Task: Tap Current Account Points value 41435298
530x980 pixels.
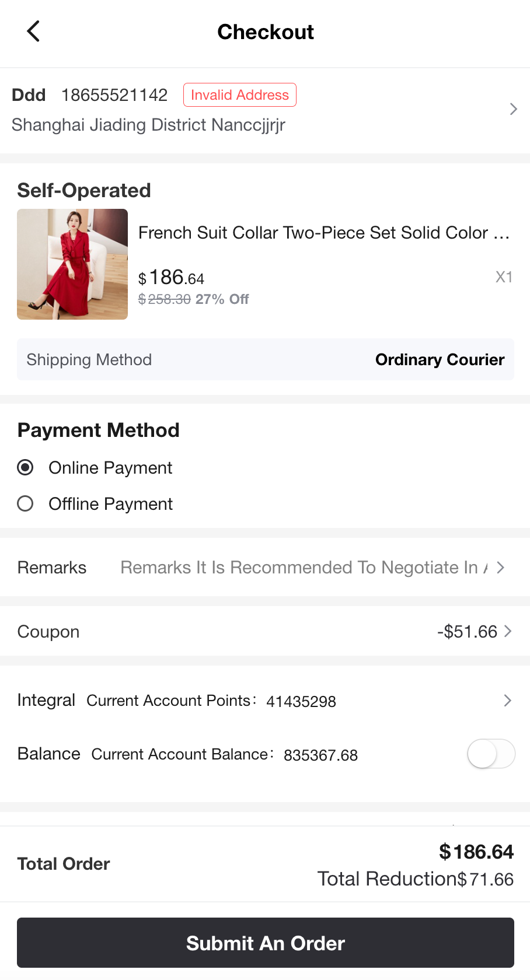Action: pyautogui.click(x=301, y=701)
